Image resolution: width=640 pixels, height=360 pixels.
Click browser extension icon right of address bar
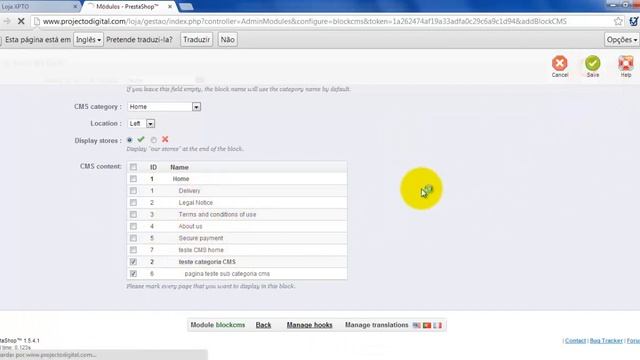tap(634, 21)
